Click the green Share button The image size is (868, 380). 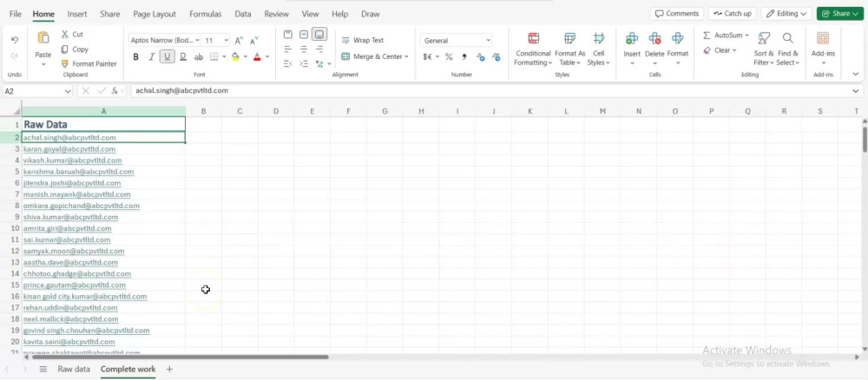840,14
